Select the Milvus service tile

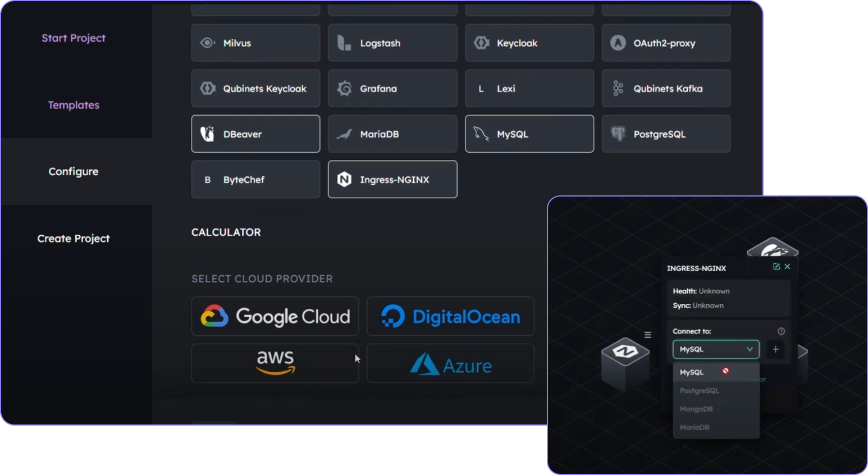point(255,43)
